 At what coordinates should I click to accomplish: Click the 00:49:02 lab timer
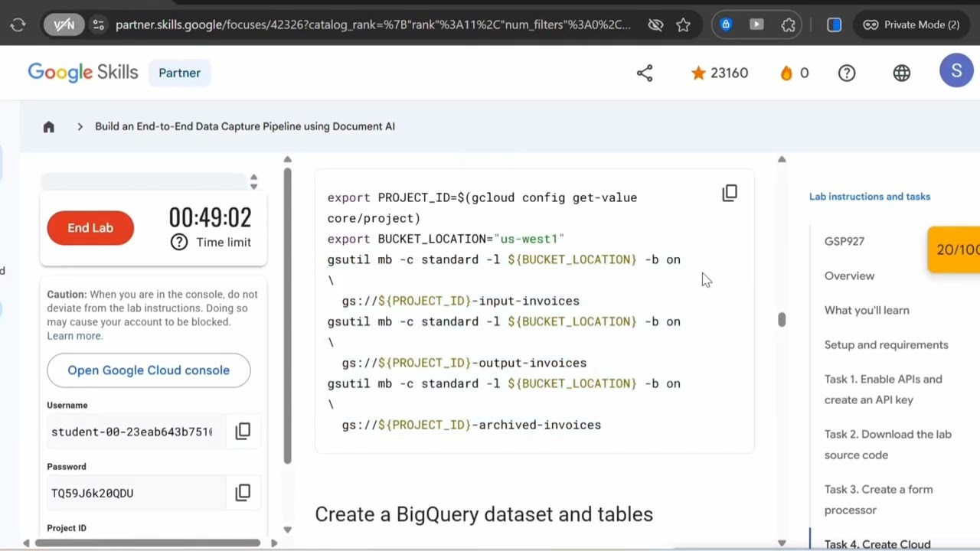point(210,217)
